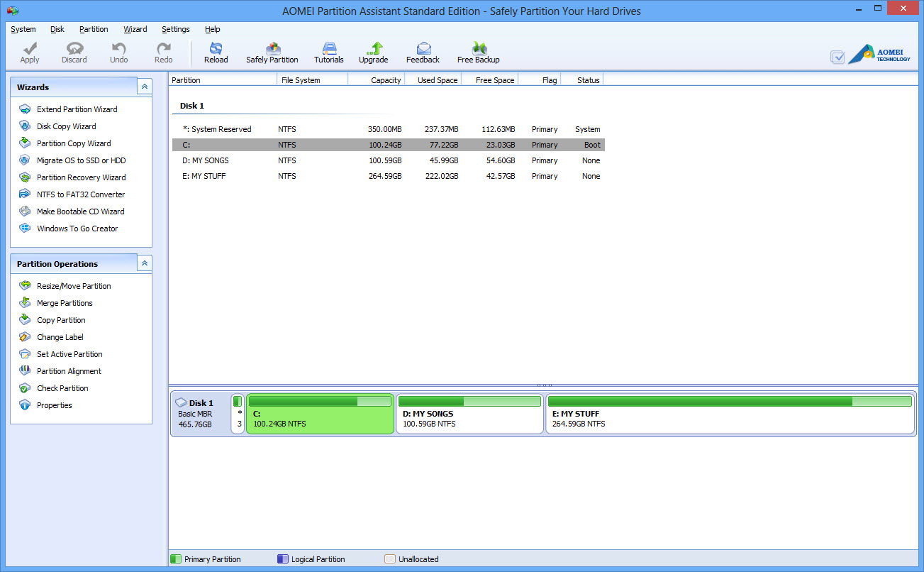
Task: Click the Reload toolbar icon
Action: tap(216, 49)
